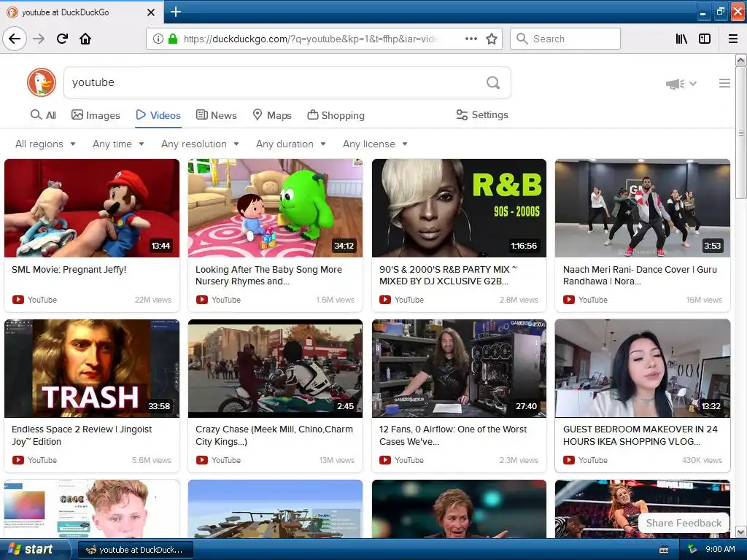Switch to the News tab

coord(216,115)
